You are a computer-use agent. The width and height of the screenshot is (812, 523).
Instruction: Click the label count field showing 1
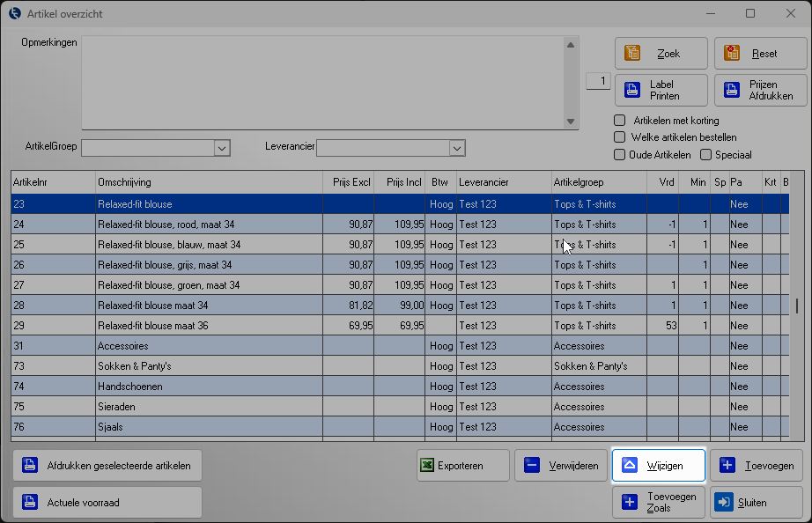598,81
